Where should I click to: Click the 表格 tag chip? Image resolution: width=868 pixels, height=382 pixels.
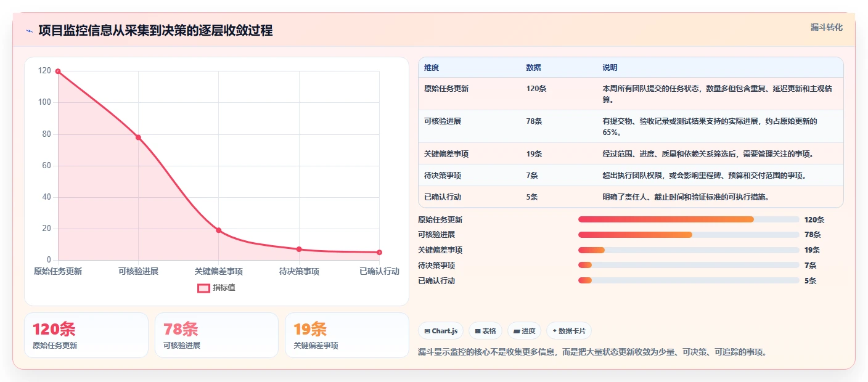tap(486, 331)
